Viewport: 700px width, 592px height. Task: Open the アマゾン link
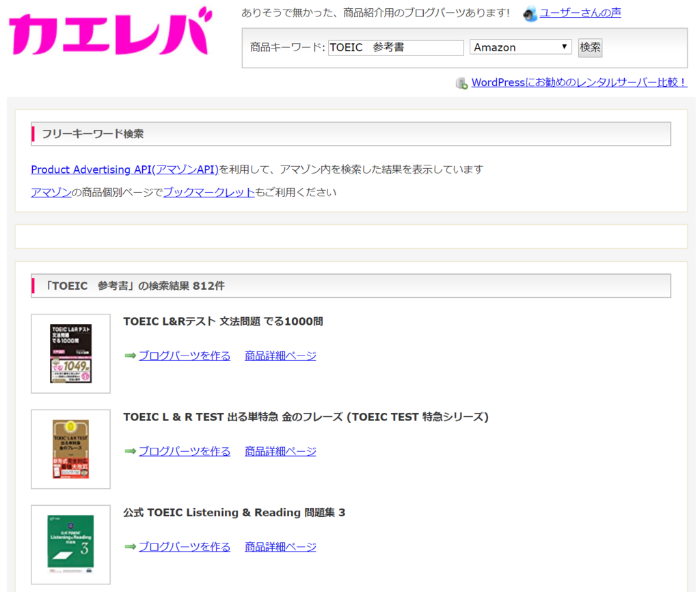[x=51, y=192]
